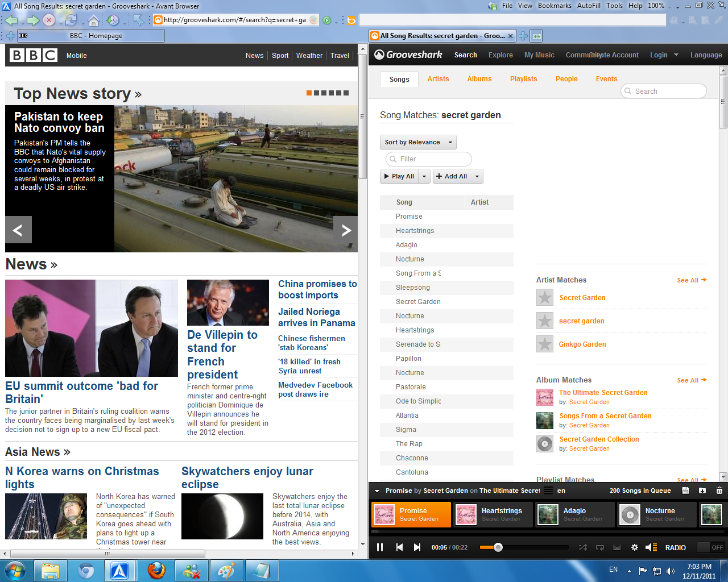Open the History clock icon in toolbar
The image size is (728, 582).
pyautogui.click(x=113, y=20)
